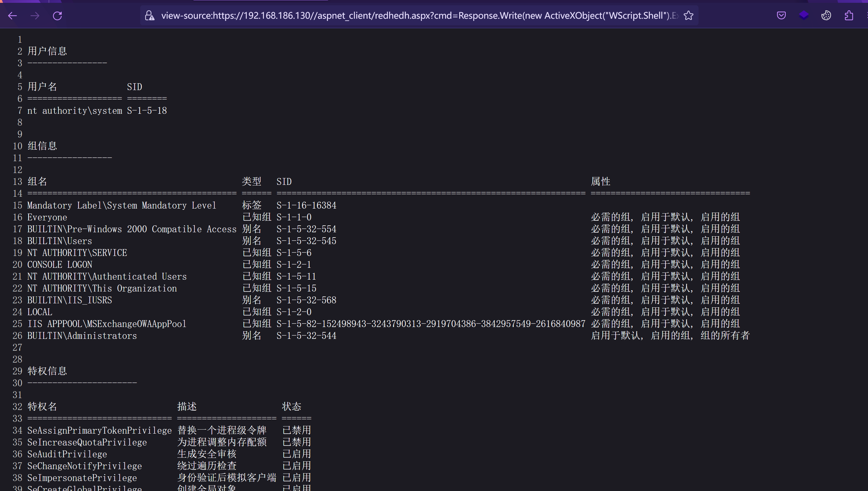
Task: Click the forward navigation arrow
Action: click(x=35, y=16)
